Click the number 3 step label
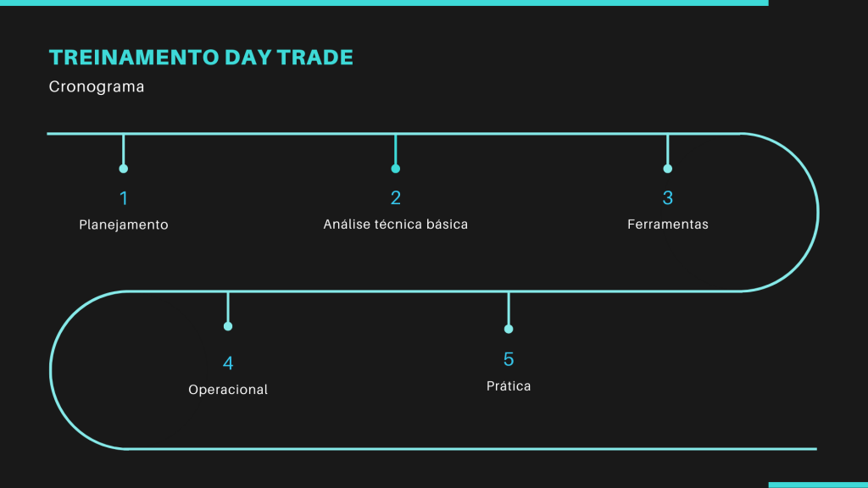868x488 pixels. pos(668,197)
